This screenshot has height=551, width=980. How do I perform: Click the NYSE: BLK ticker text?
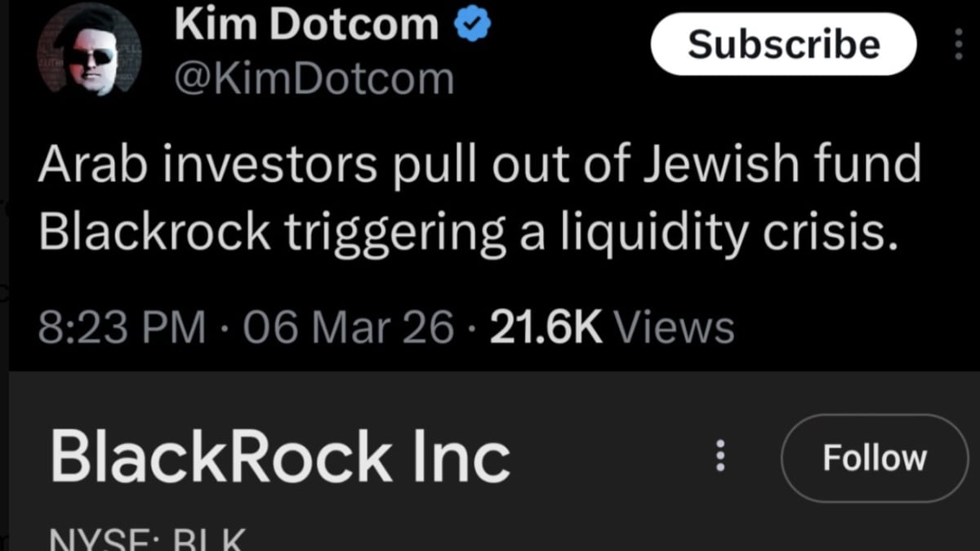[148, 539]
